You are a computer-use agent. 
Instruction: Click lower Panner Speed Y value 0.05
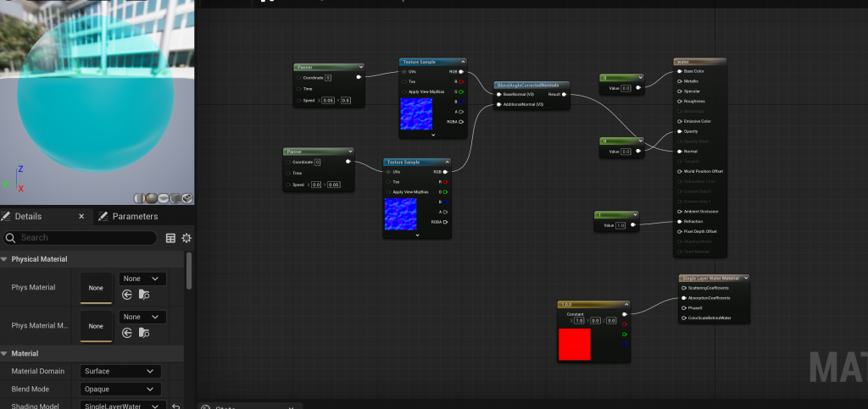[334, 185]
